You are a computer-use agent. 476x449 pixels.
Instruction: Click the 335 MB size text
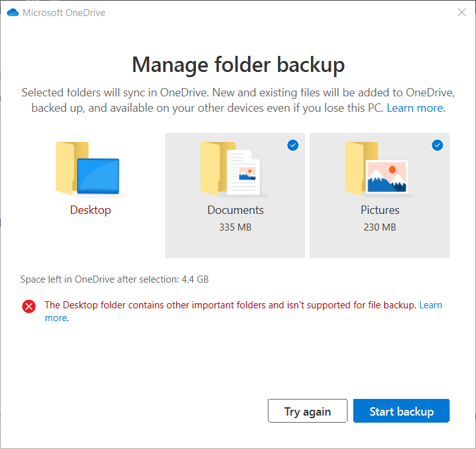(235, 227)
